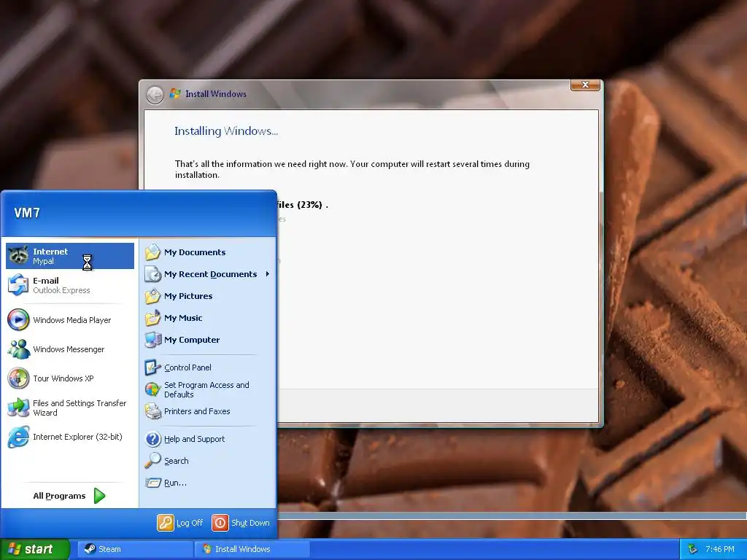Click the Internet Explorer (32-bit) icon
This screenshot has width=747, height=560.
click(18, 437)
